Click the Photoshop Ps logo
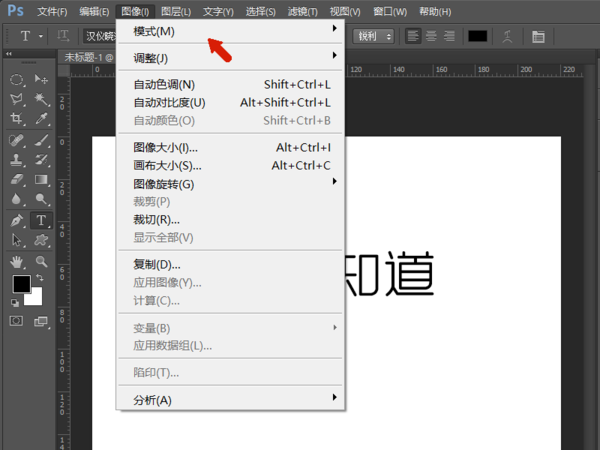This screenshot has height=450, width=600. point(15,10)
